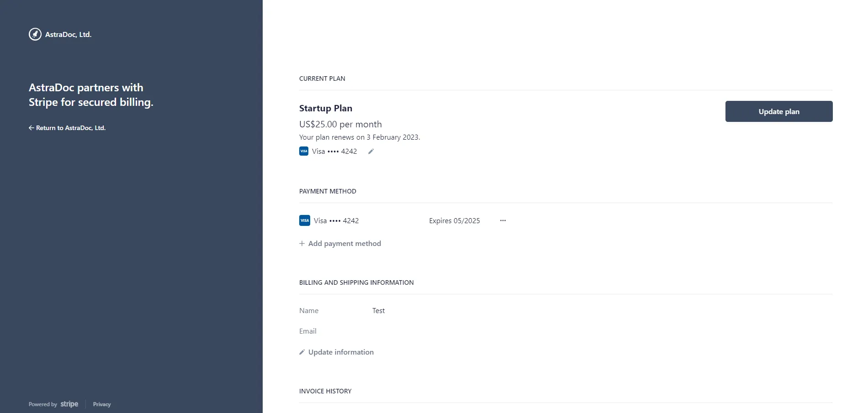
Task: Click the Stripe wordmark in the footer
Action: point(69,404)
